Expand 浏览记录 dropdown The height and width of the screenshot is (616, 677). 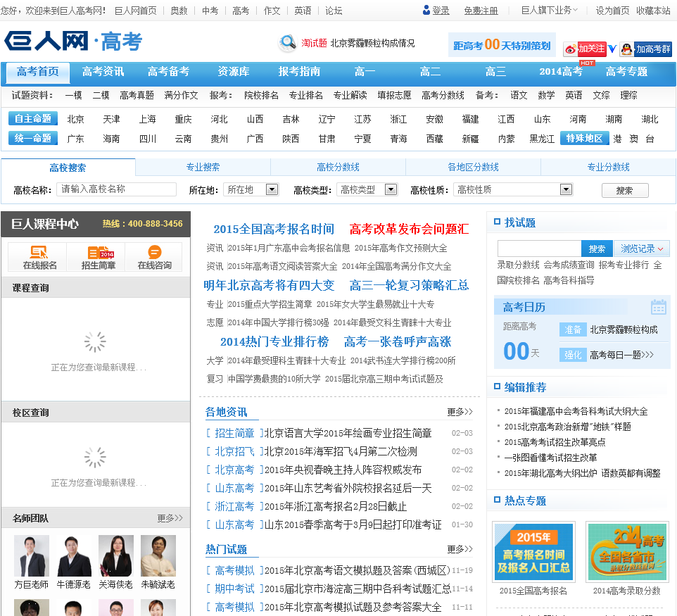642,249
